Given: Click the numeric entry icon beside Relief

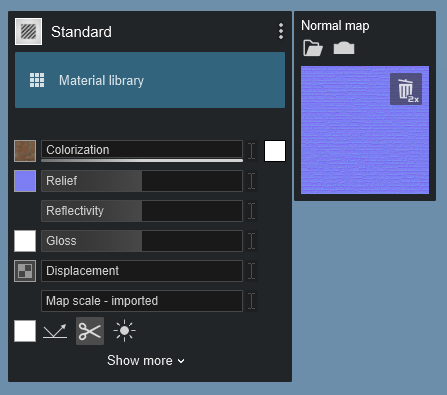Looking at the screenshot, I should (x=252, y=181).
